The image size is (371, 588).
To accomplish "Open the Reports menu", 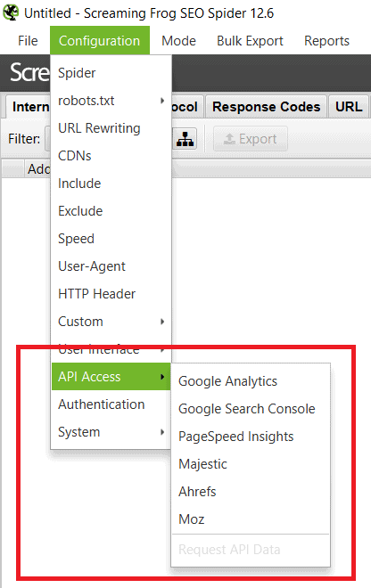I will 326,40.
